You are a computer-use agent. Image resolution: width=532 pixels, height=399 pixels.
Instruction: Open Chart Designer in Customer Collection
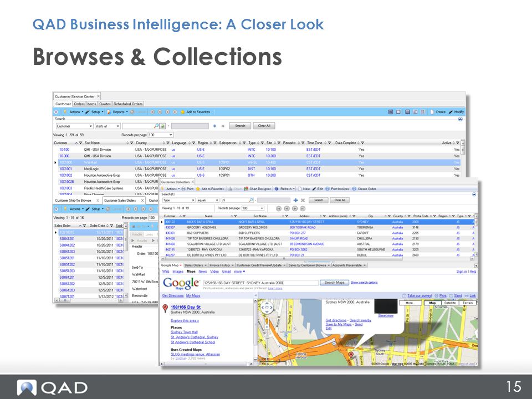(x=258, y=189)
